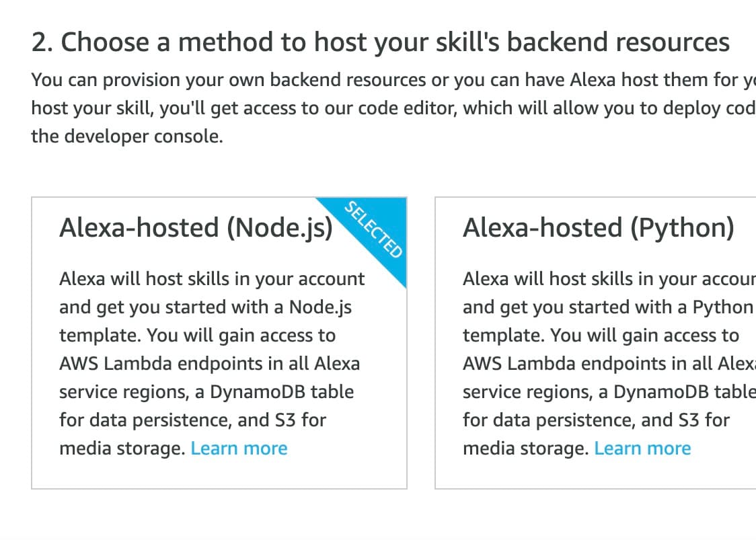Click the section heading about backend resources

pos(381,42)
